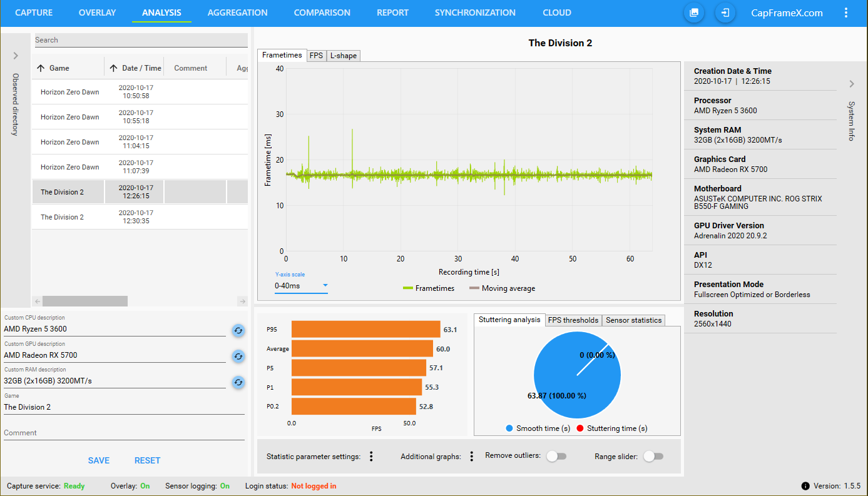Click the Smooth time legend dot

(509, 428)
